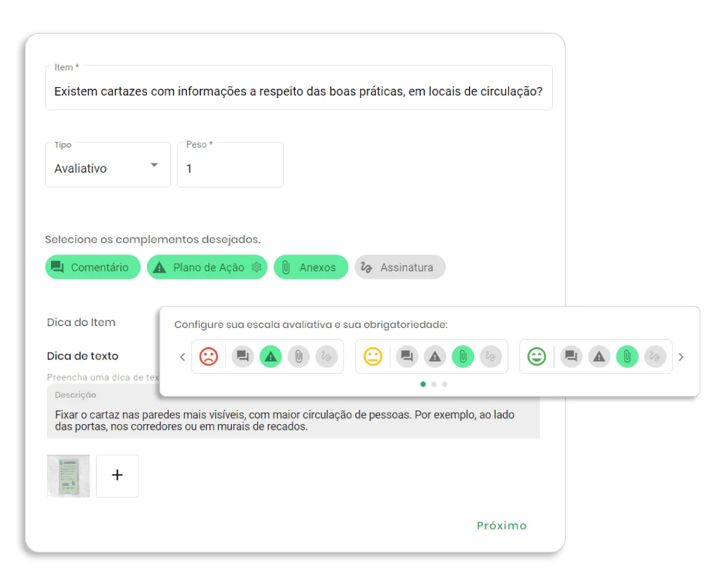This screenshot has height=580, width=728.
Task: Click the left chevron in the scale configurator
Action: point(182,356)
